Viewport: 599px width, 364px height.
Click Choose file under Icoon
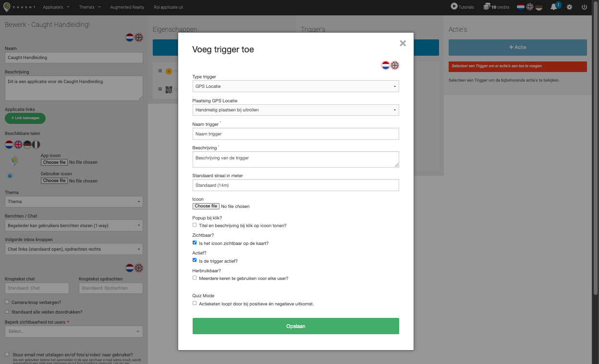click(x=206, y=206)
